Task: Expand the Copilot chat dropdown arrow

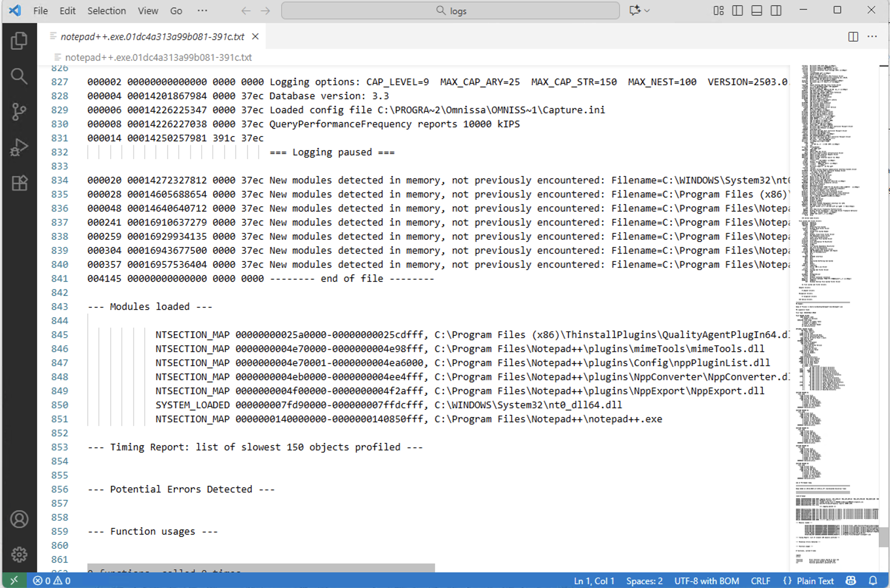Action: click(x=647, y=10)
